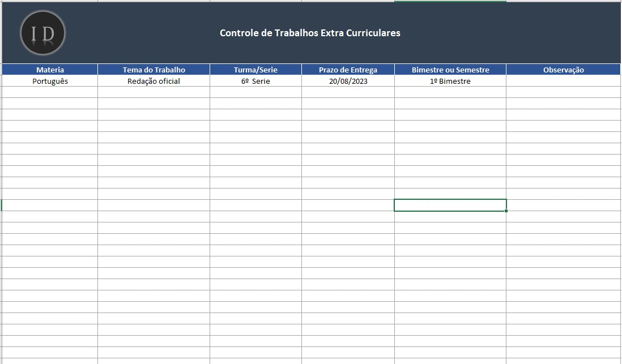Select the '6º Serie' cell
Viewport: 622px width, 364px height.
click(255, 81)
